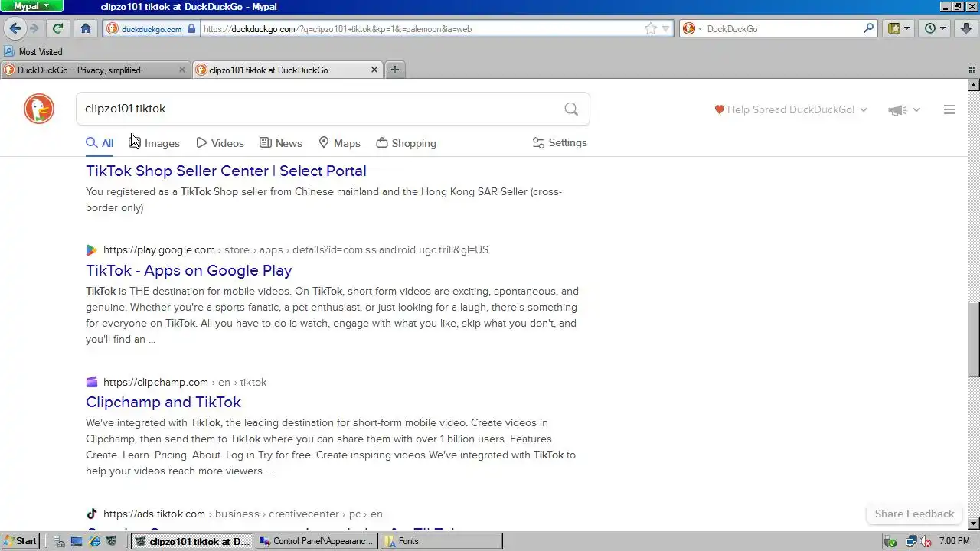Submit search with the magnifier icon in search field
This screenshot has width=980, height=551.
point(571,109)
